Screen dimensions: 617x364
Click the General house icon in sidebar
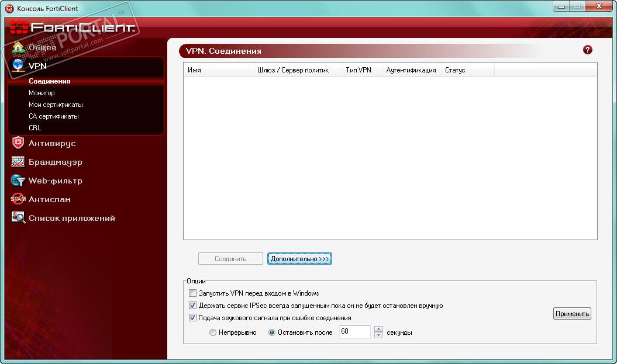[18, 47]
